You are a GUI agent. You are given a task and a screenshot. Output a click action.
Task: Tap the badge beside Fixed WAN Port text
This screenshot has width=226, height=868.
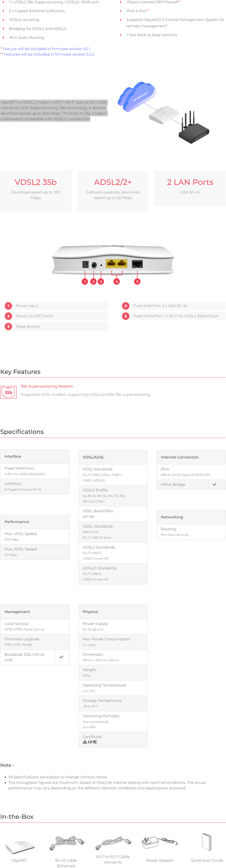(125, 316)
